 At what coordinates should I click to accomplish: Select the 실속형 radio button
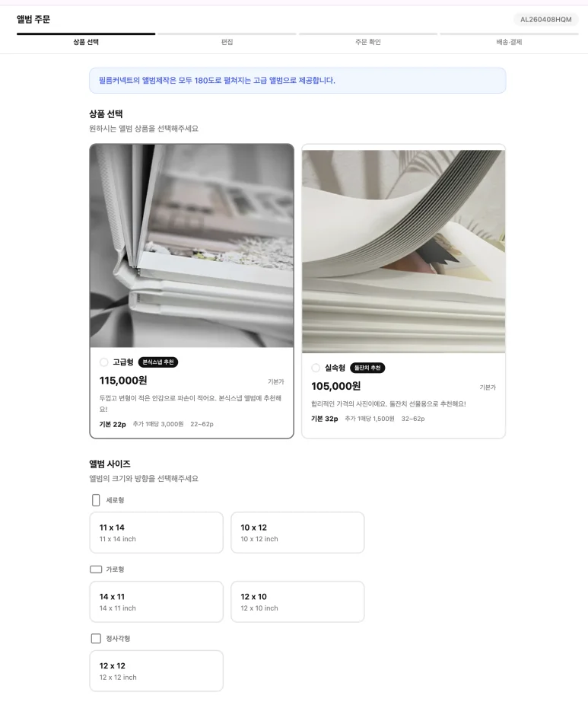click(x=316, y=368)
